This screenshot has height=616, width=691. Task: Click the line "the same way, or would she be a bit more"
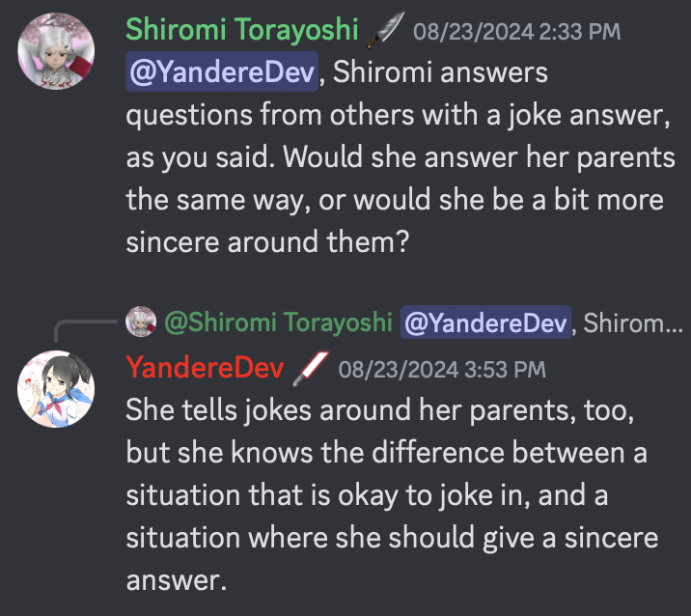pyautogui.click(x=396, y=200)
